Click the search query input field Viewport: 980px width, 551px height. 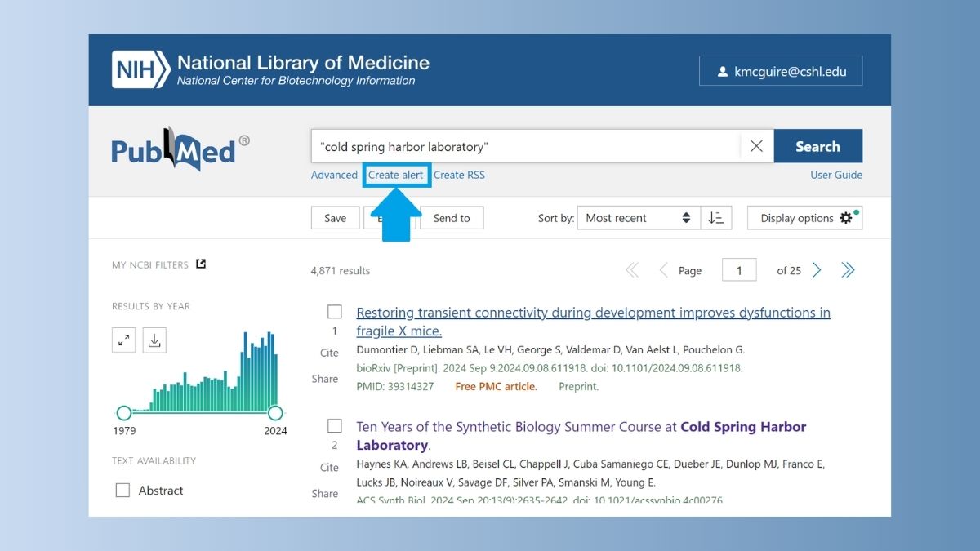click(x=526, y=146)
